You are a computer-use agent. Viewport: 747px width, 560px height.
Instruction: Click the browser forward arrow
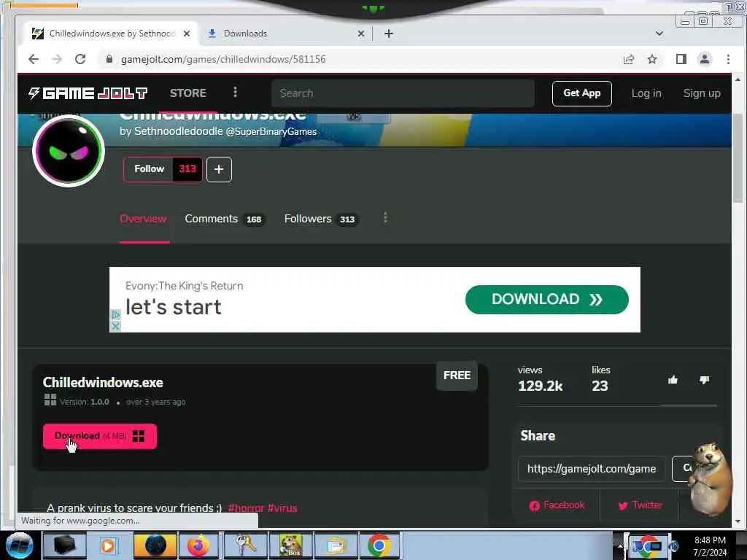pos(57,59)
